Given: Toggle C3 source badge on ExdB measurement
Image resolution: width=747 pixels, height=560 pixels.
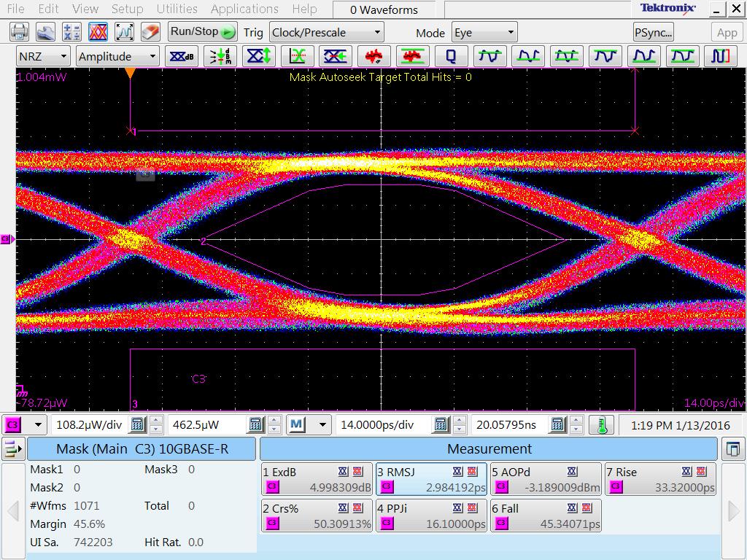Looking at the screenshot, I should coord(272,486).
